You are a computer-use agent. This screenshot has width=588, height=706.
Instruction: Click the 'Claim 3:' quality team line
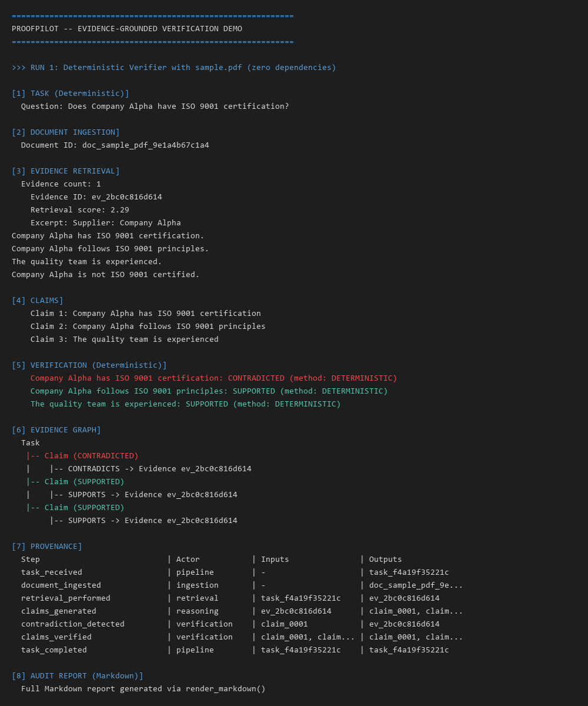(125, 339)
